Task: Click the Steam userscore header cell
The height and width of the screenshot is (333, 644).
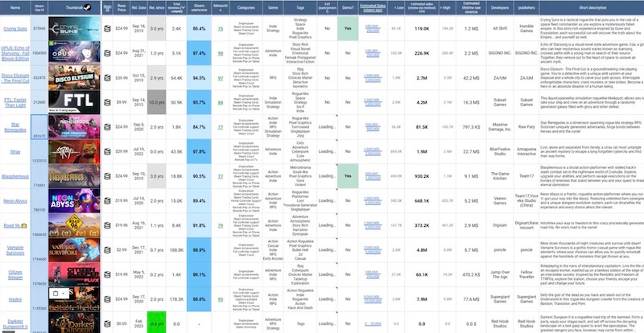Action: click(x=199, y=7)
